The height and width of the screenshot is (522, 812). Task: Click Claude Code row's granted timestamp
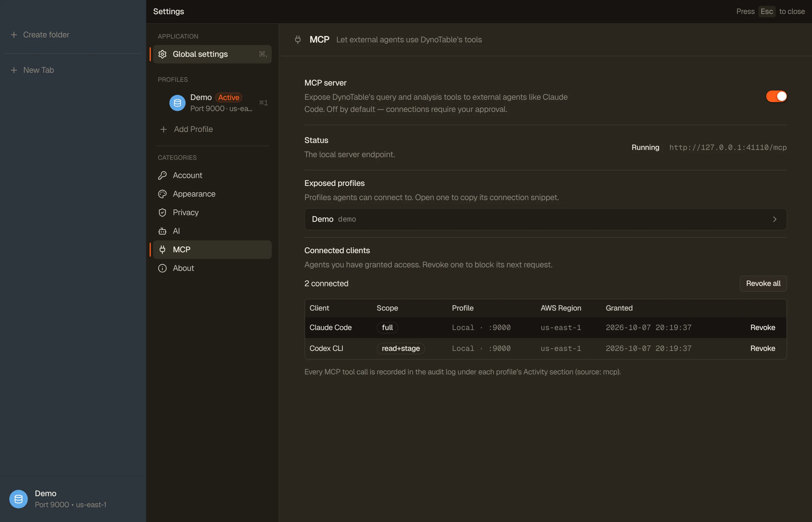point(648,328)
